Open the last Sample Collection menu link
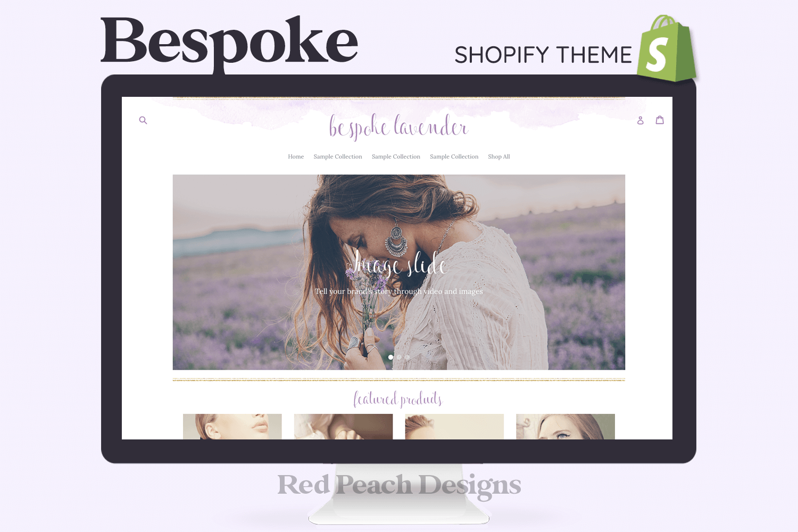This screenshot has height=532, width=798. pos(454,156)
